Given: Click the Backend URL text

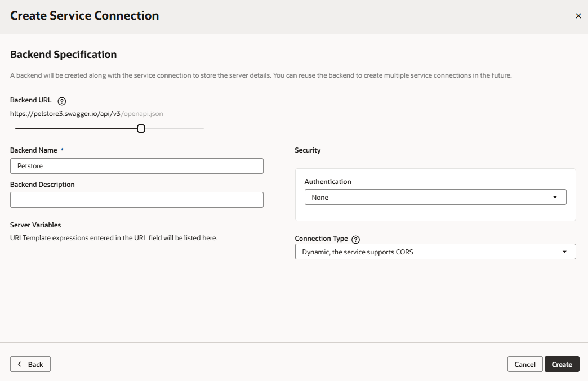Looking at the screenshot, I should [x=86, y=114].
